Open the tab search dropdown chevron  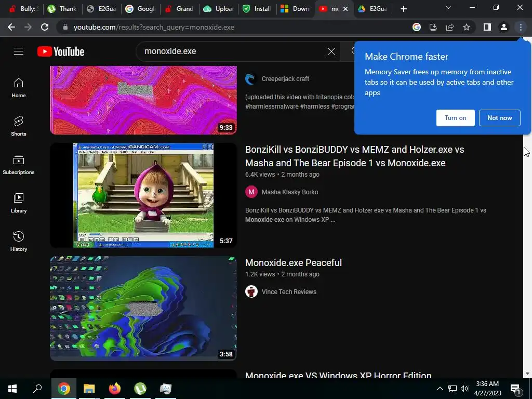coord(448,7)
